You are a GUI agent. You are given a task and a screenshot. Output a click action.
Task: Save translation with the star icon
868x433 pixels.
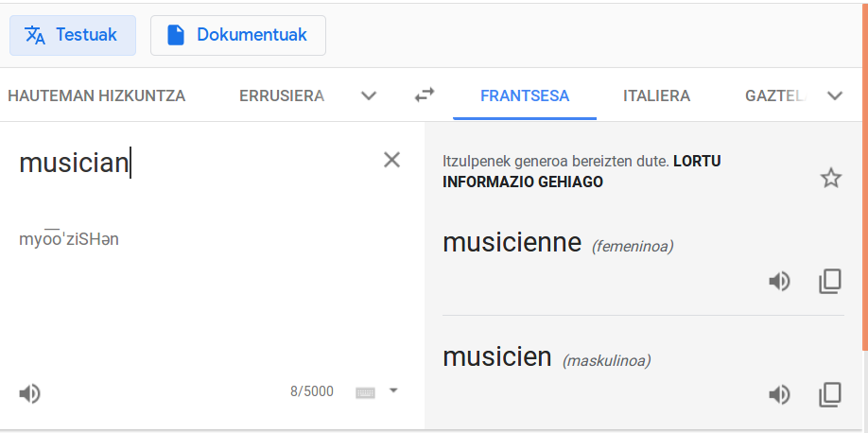[830, 179]
